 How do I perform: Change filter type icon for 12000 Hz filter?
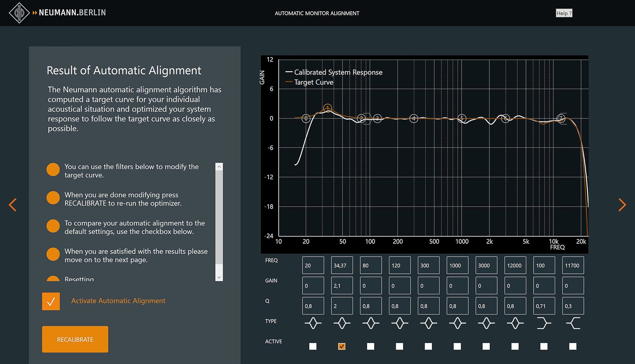(x=515, y=323)
